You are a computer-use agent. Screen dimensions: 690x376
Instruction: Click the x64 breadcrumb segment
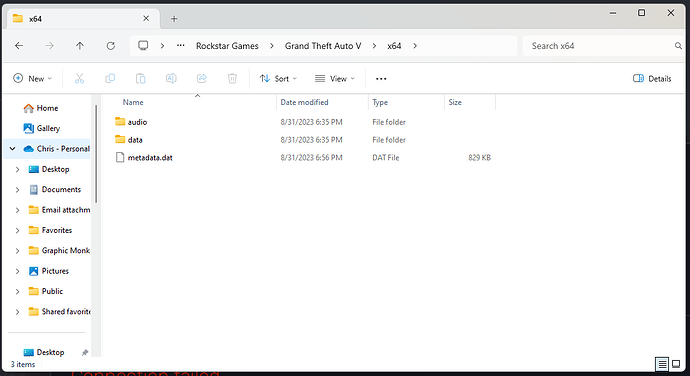point(394,46)
